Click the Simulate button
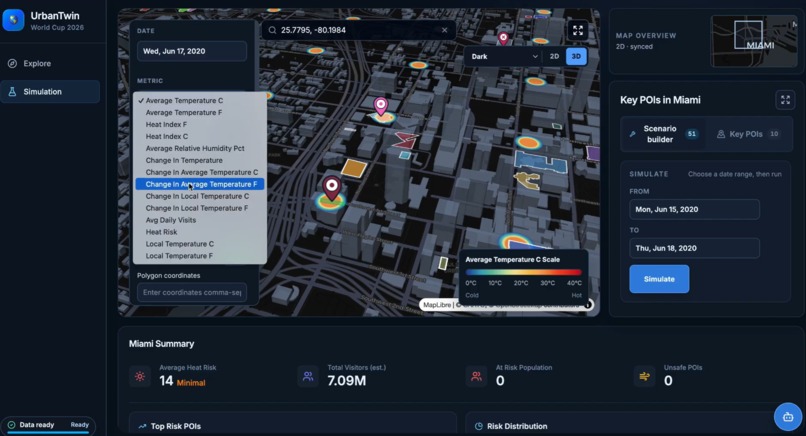This screenshot has height=436, width=806. [659, 279]
